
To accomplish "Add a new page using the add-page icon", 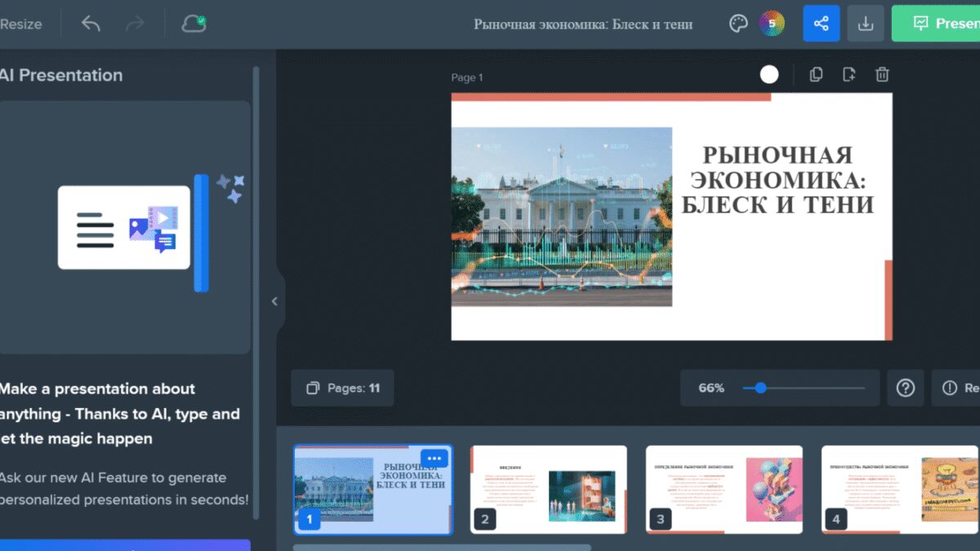I will [849, 75].
